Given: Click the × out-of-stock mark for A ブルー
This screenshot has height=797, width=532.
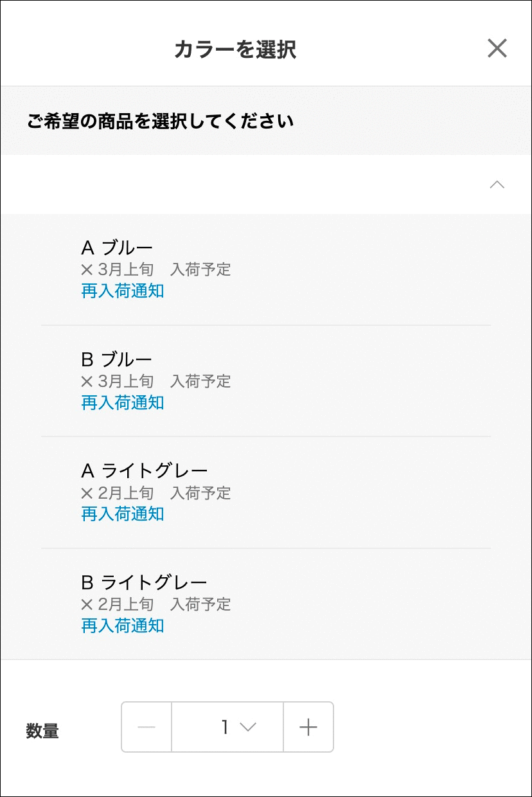Looking at the screenshot, I should (87, 270).
